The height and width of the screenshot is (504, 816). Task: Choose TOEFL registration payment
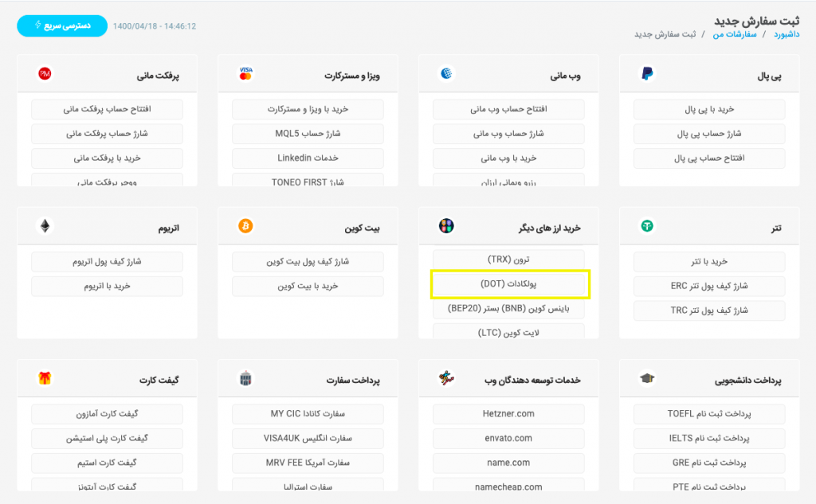tap(709, 414)
